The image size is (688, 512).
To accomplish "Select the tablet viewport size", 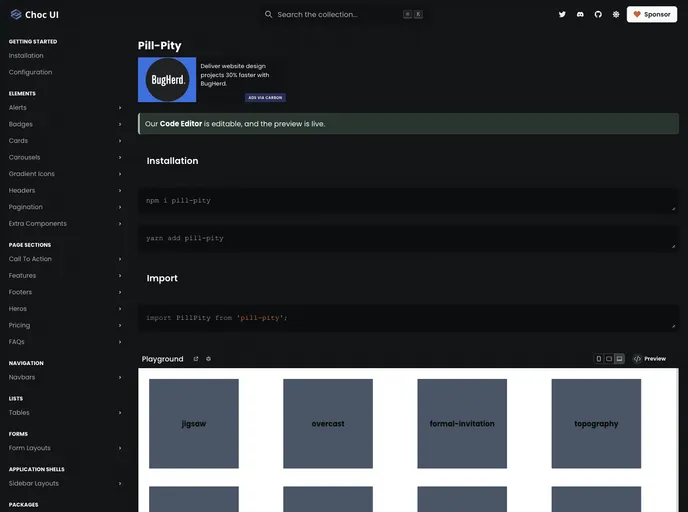I will point(609,359).
